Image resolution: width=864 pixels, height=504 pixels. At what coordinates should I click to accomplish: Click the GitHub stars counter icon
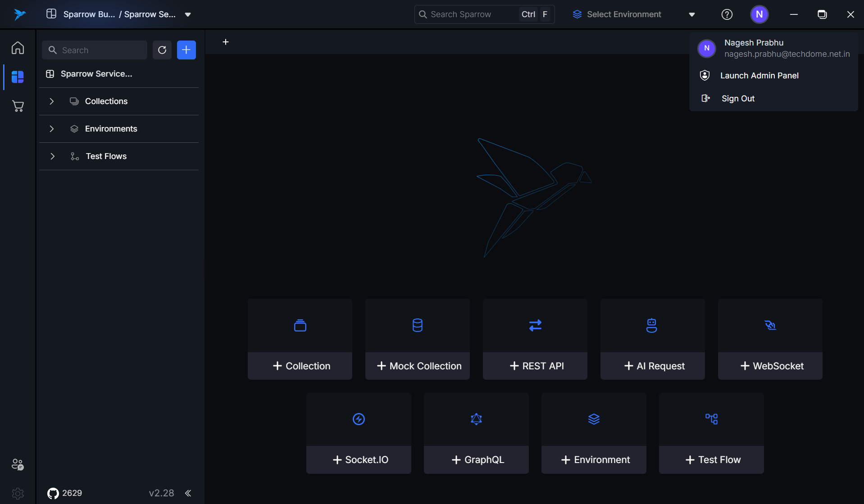53,493
